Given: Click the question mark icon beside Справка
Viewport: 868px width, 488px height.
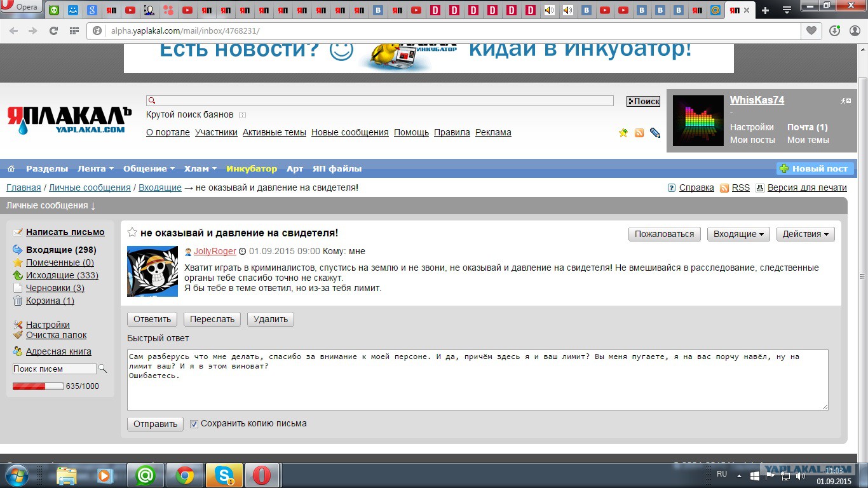Looking at the screenshot, I should (x=672, y=188).
